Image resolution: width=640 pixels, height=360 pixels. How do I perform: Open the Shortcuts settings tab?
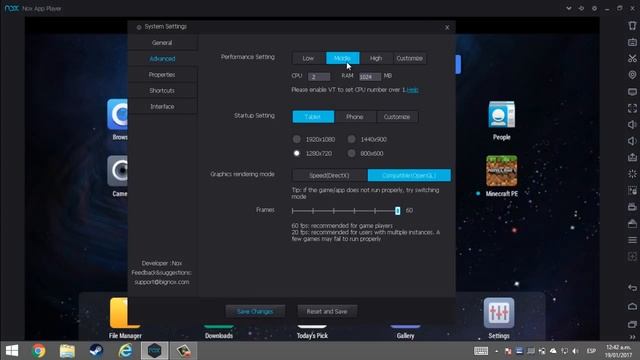pyautogui.click(x=162, y=91)
